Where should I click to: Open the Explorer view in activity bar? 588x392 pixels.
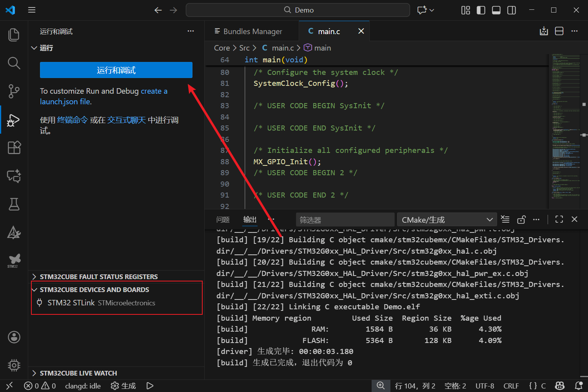(x=14, y=35)
